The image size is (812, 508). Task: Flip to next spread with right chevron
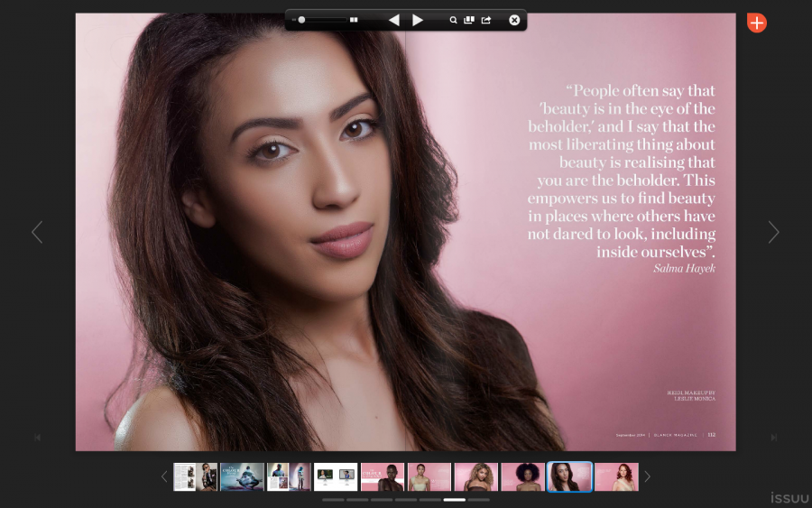(773, 232)
